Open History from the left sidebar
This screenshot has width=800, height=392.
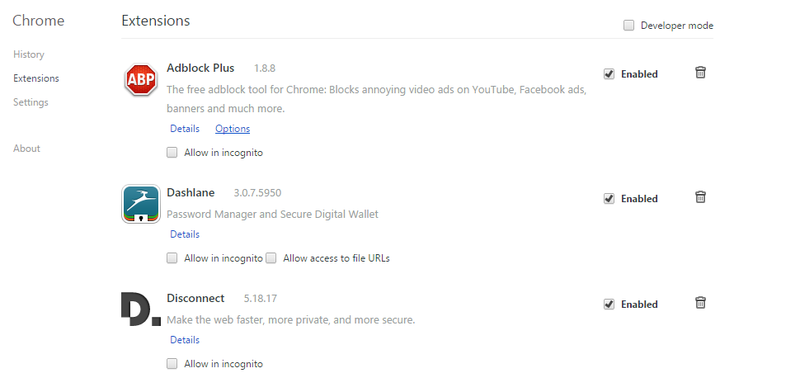(x=29, y=55)
